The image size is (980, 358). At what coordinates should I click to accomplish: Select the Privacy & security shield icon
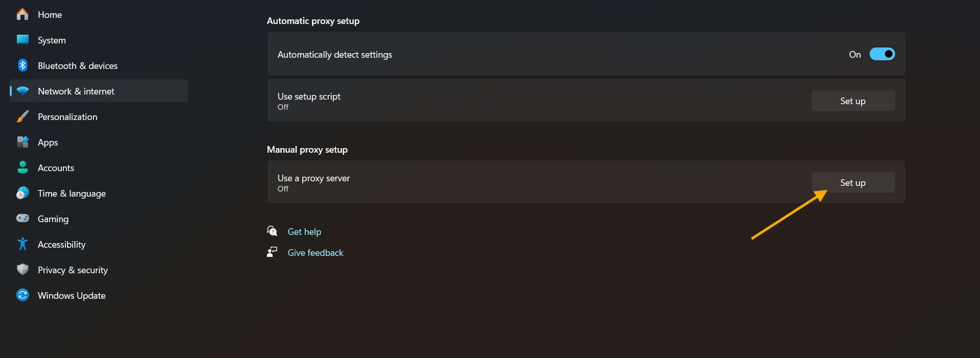pos(22,270)
